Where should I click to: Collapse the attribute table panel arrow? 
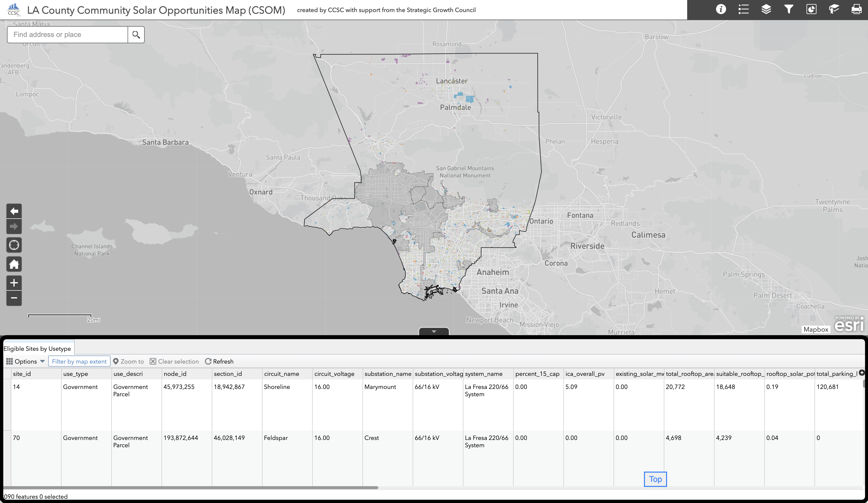[434, 331]
